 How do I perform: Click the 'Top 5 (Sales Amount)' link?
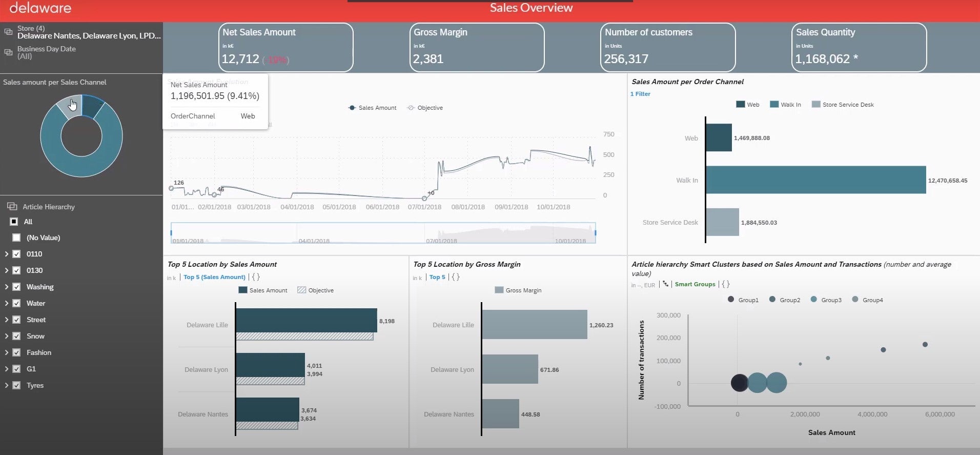214,277
